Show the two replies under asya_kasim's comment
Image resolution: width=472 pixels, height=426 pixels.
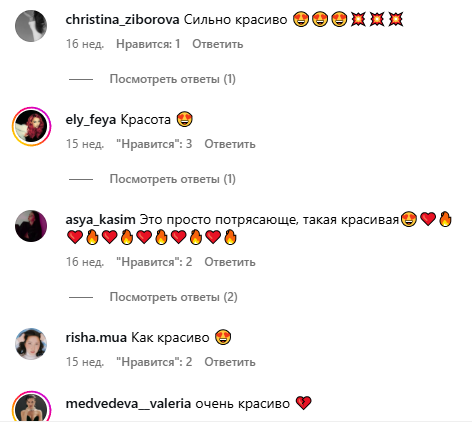pos(173,297)
